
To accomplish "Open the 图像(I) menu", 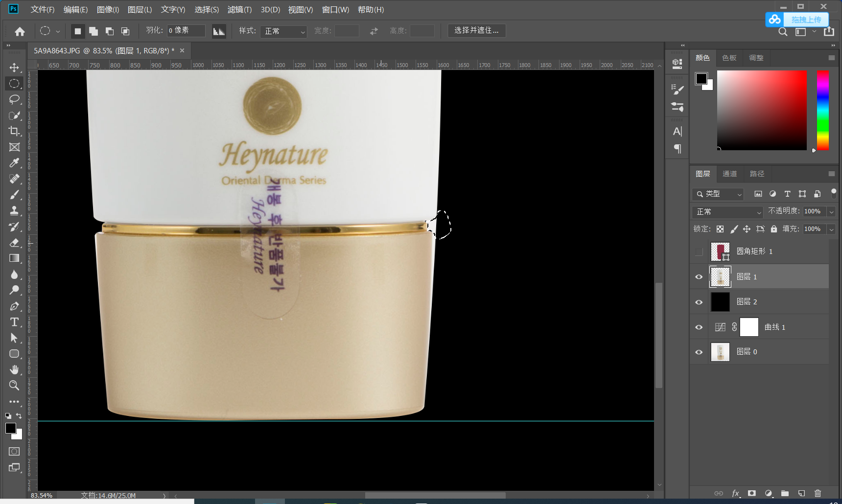I will pyautogui.click(x=108, y=10).
